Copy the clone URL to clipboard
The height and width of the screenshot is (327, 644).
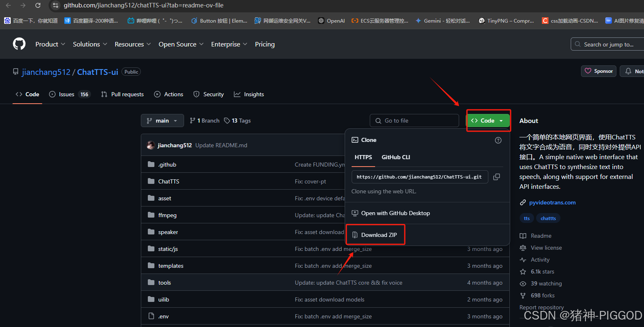click(x=497, y=177)
